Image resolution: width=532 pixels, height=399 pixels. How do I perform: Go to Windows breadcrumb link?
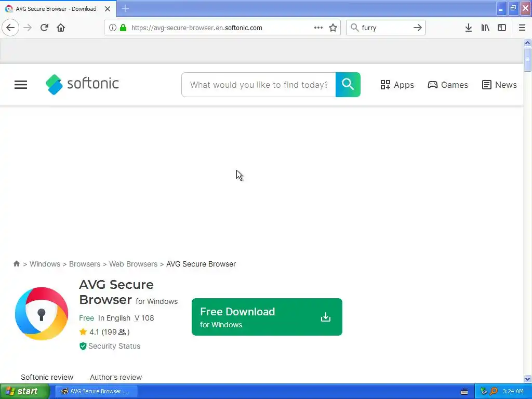point(45,264)
